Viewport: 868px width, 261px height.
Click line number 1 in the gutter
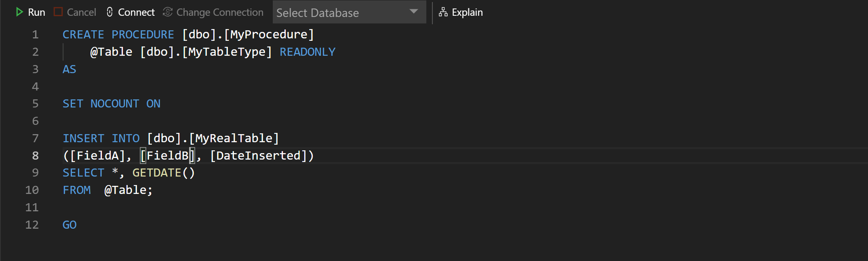(x=35, y=35)
